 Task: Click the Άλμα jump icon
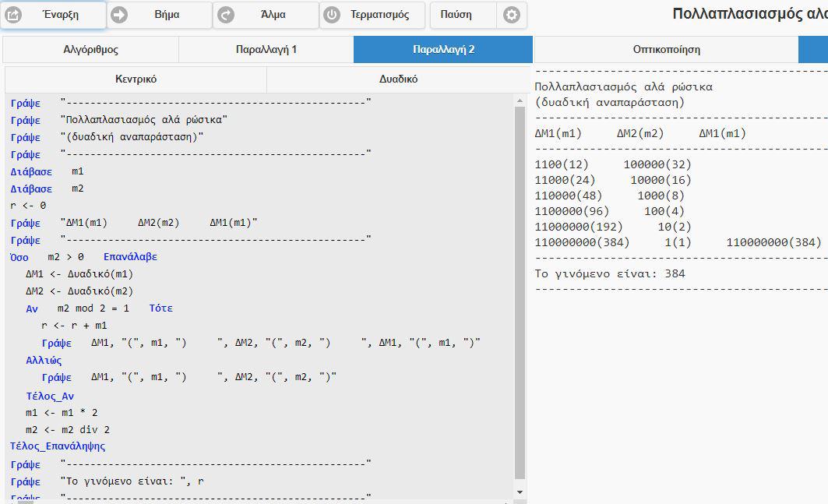click(x=226, y=15)
